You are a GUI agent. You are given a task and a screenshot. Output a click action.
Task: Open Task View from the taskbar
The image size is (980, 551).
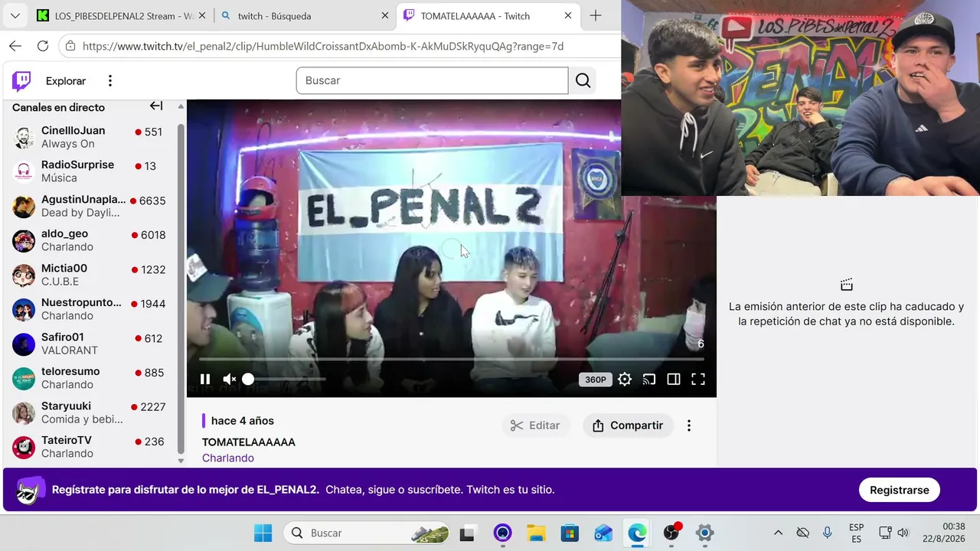click(x=467, y=533)
